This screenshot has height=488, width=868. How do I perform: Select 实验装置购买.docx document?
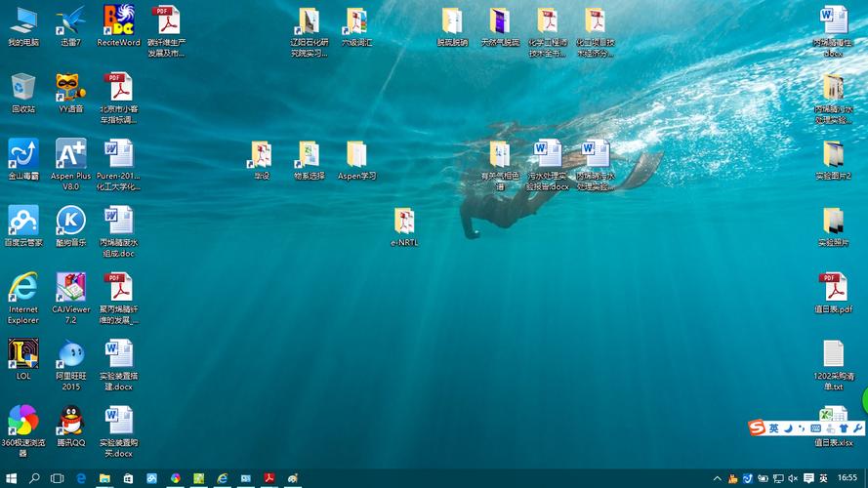tap(118, 431)
